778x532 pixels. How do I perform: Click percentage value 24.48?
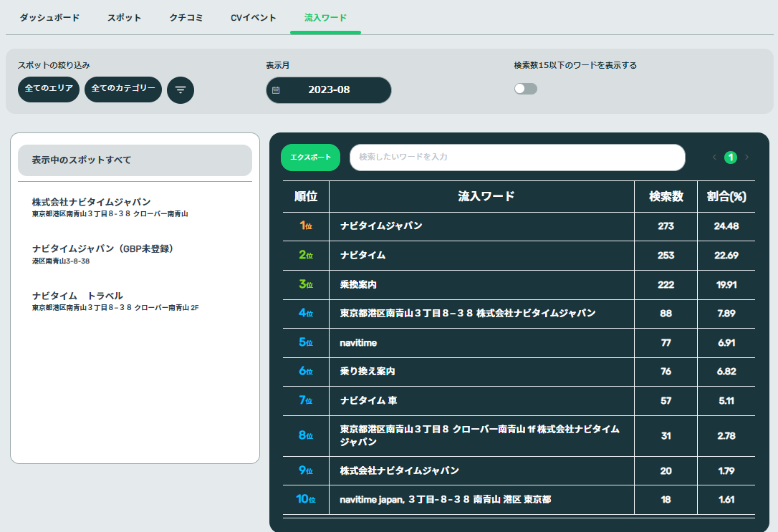click(726, 226)
